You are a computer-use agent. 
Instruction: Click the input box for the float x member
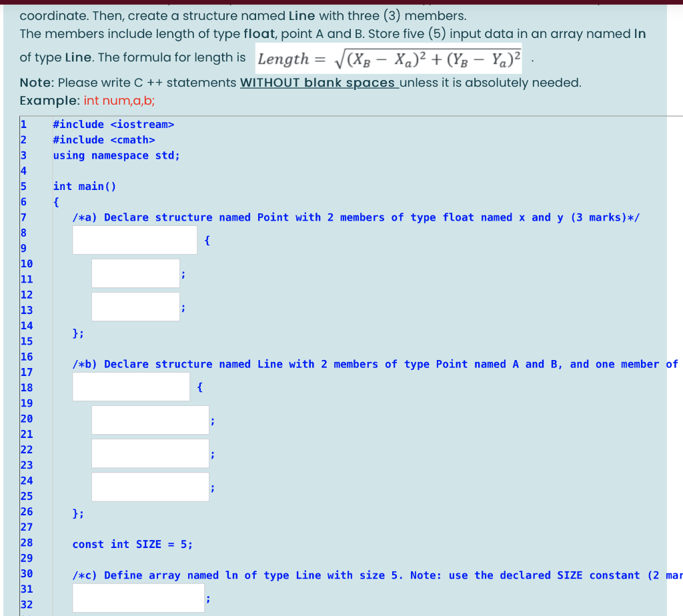(x=135, y=273)
